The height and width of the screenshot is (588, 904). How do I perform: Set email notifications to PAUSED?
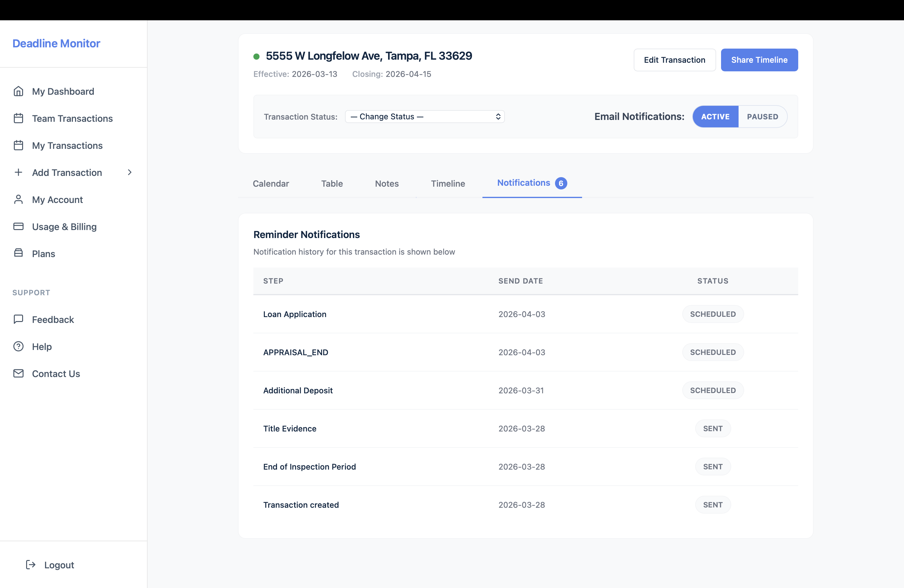[762, 117]
